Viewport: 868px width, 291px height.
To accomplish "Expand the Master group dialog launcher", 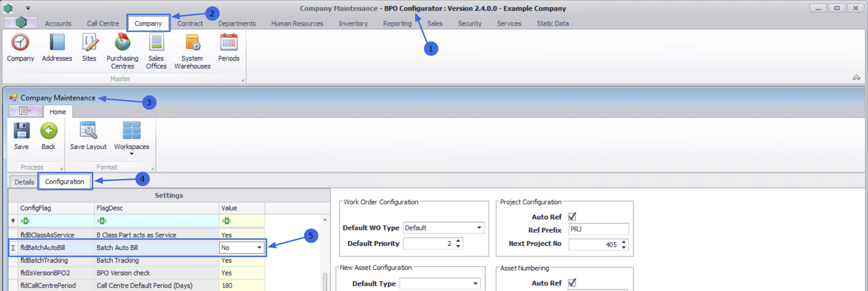I will point(242,80).
